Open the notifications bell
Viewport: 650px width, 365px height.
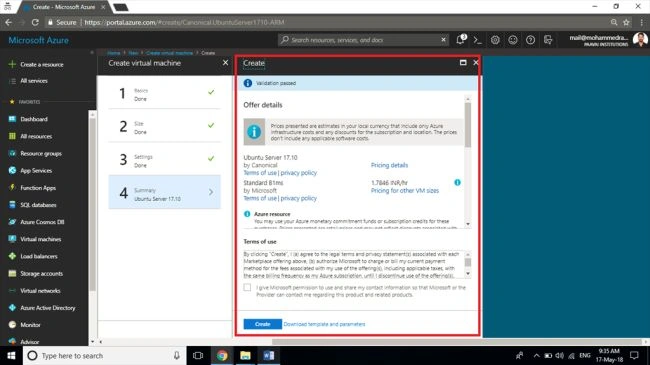pos(461,40)
